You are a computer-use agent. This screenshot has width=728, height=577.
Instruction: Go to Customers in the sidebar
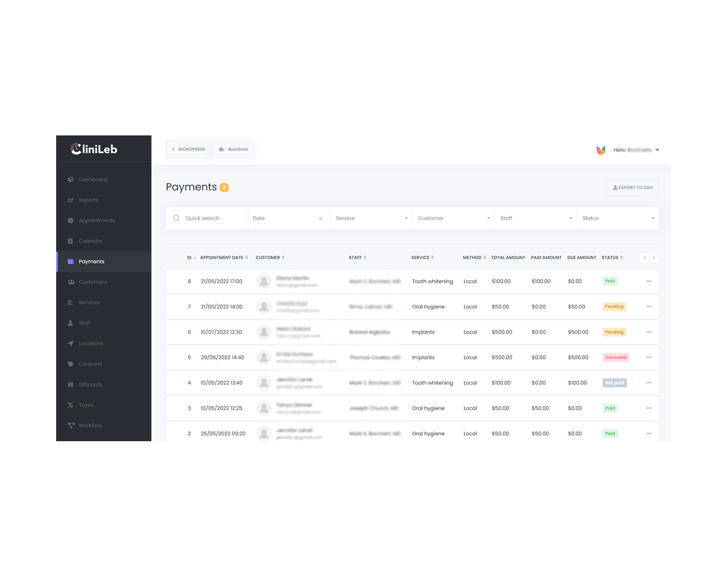pyautogui.click(x=93, y=282)
